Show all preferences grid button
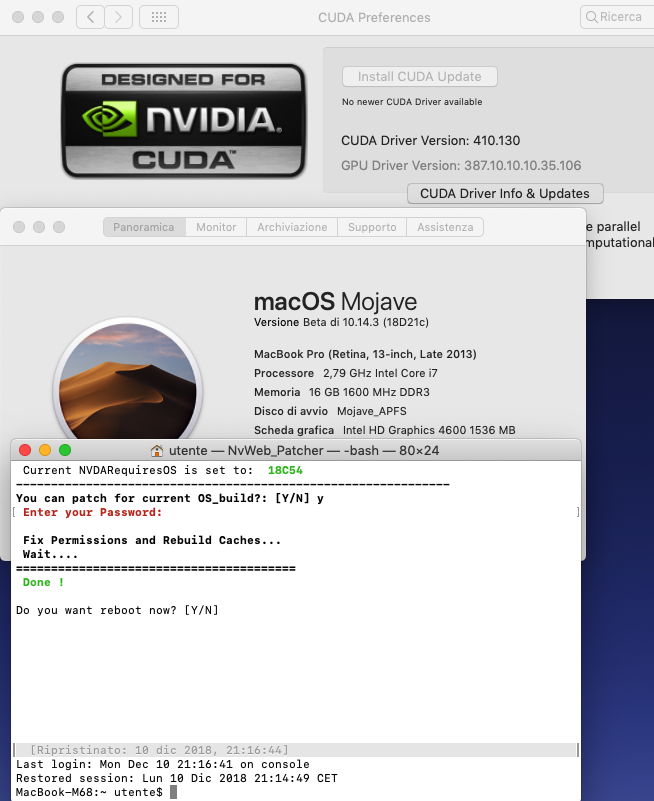This screenshot has width=654, height=801. pos(159,17)
